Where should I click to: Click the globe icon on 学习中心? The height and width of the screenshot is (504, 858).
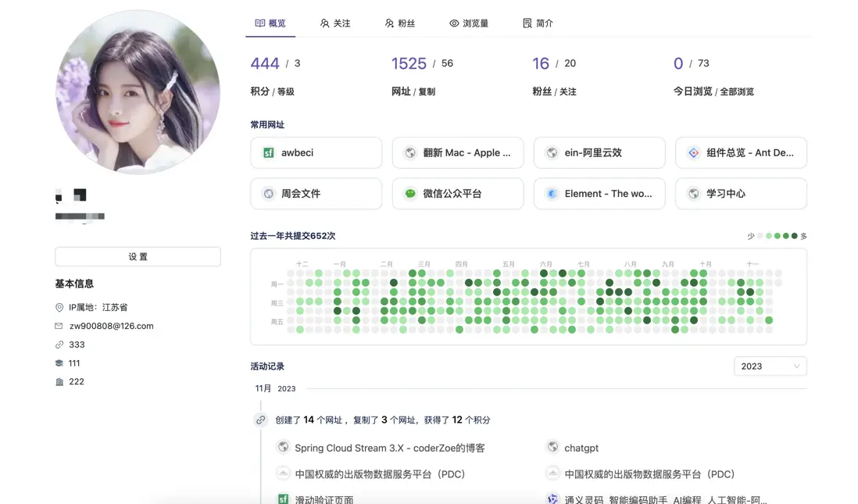click(693, 193)
